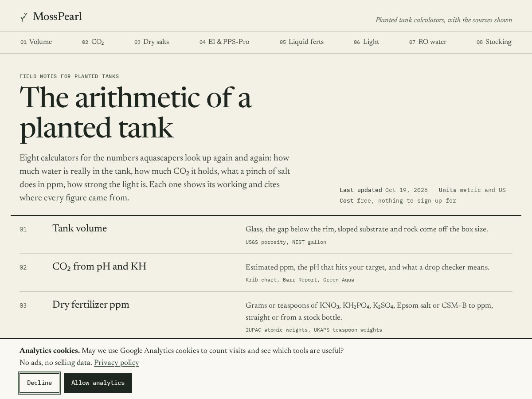Go to the 01 Volume nav item

36,42
